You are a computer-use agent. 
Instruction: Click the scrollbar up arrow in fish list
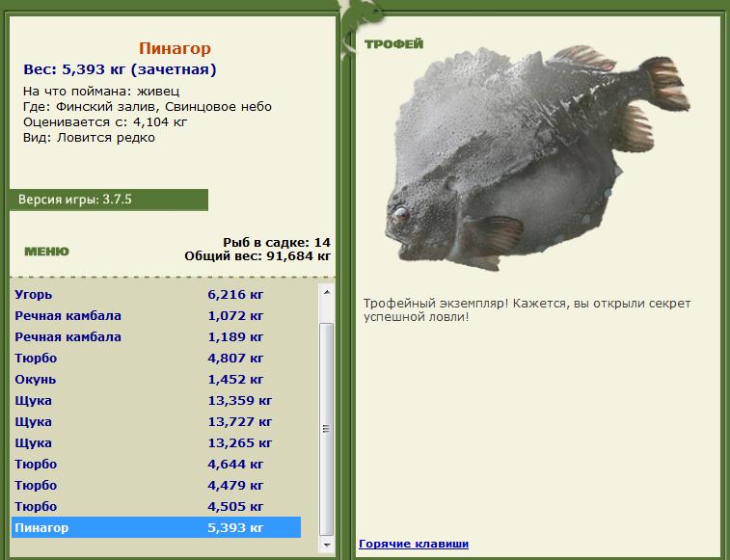click(326, 292)
